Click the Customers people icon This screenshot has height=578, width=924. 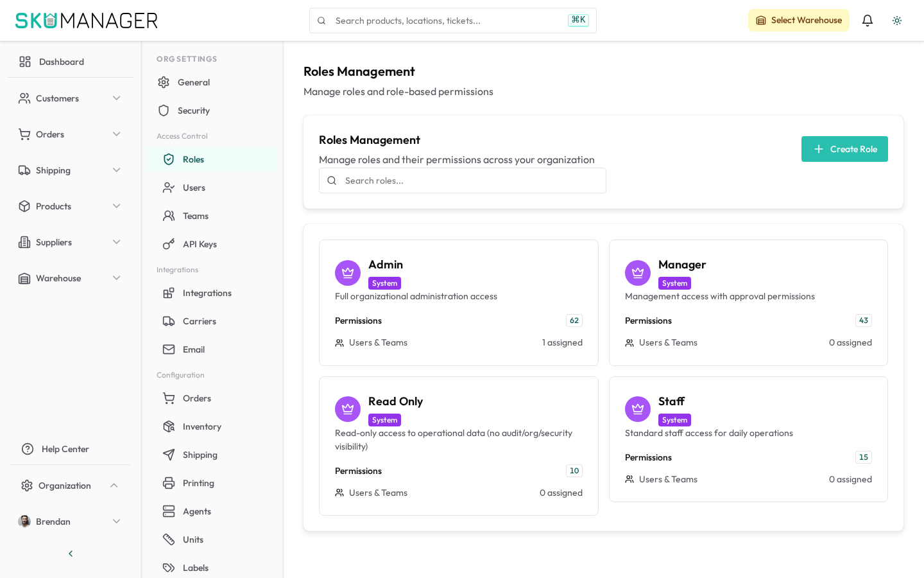[24, 98]
